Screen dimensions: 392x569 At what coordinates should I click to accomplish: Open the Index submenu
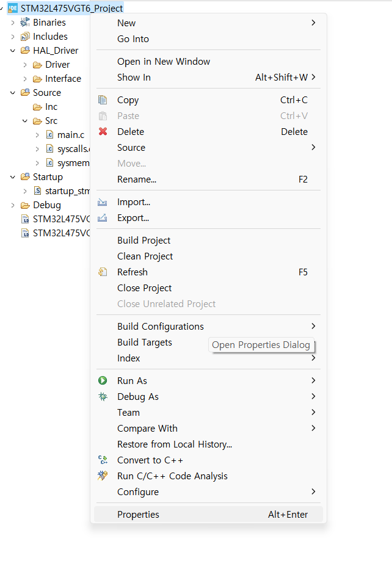click(208, 358)
